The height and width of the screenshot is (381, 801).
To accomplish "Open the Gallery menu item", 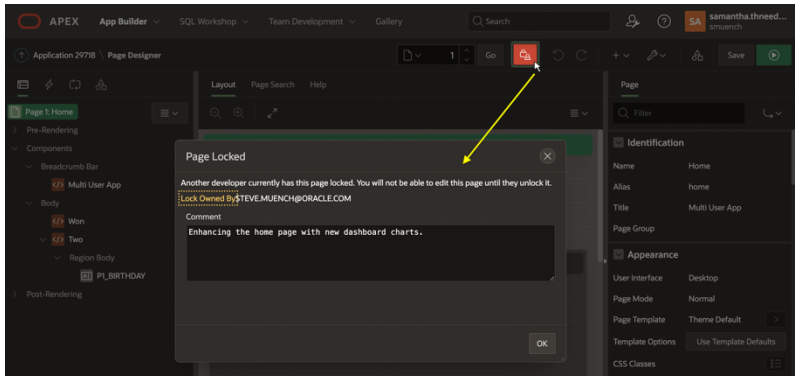I will 389,21.
